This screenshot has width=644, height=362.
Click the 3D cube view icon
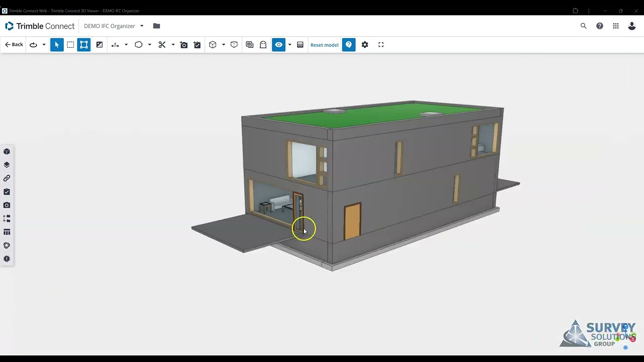click(x=213, y=45)
